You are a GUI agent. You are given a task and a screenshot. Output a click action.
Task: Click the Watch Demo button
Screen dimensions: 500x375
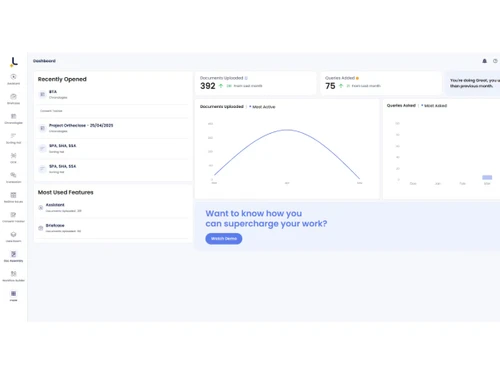pos(224,239)
